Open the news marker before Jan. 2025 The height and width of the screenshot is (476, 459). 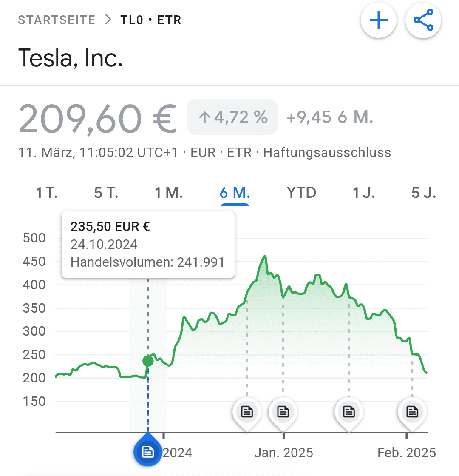tap(247, 412)
